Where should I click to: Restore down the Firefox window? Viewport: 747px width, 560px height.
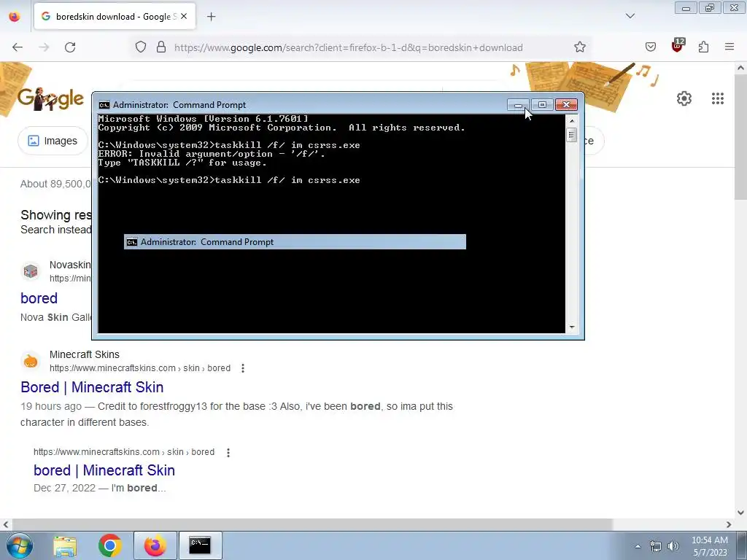(x=710, y=7)
